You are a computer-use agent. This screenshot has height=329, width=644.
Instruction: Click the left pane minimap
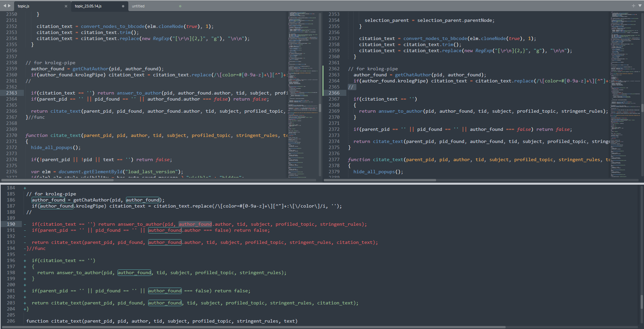303,94
